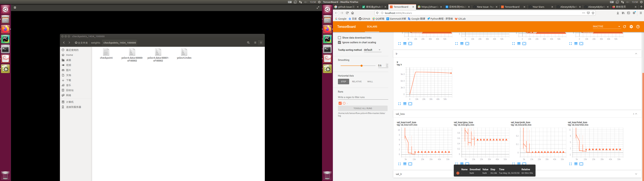Click the runs regex filter field
Screen dimensions: 644x181
(x=362, y=97)
